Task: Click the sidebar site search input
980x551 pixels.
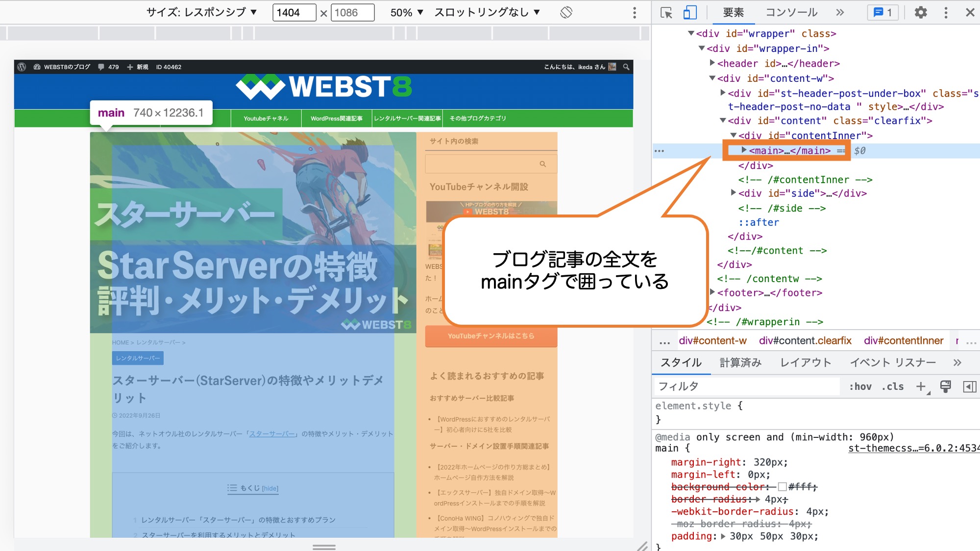Action: pos(491,164)
